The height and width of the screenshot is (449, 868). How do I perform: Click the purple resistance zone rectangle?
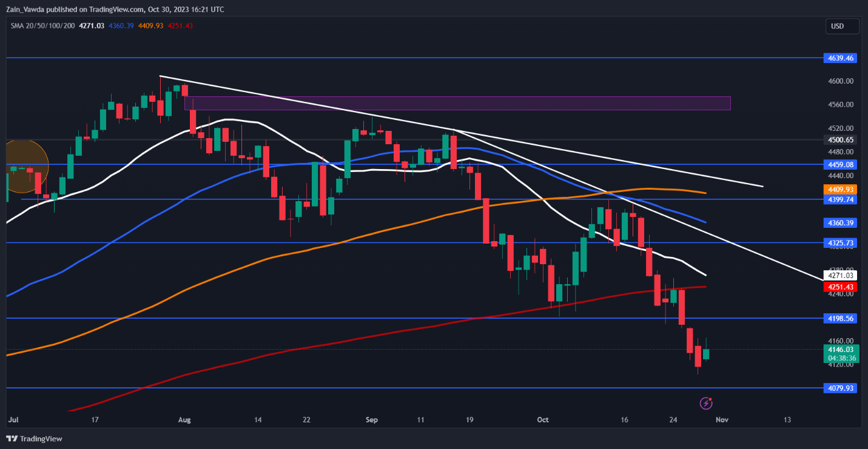(x=457, y=103)
